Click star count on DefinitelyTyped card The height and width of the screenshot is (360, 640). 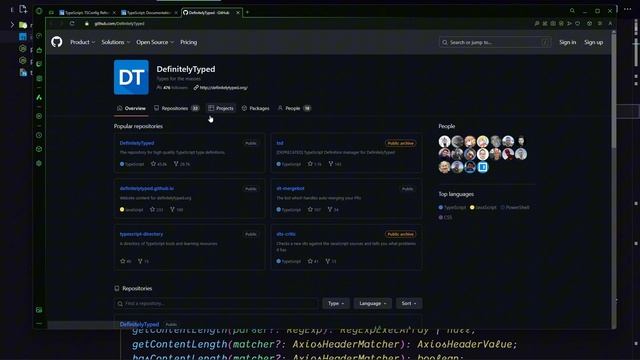159,164
